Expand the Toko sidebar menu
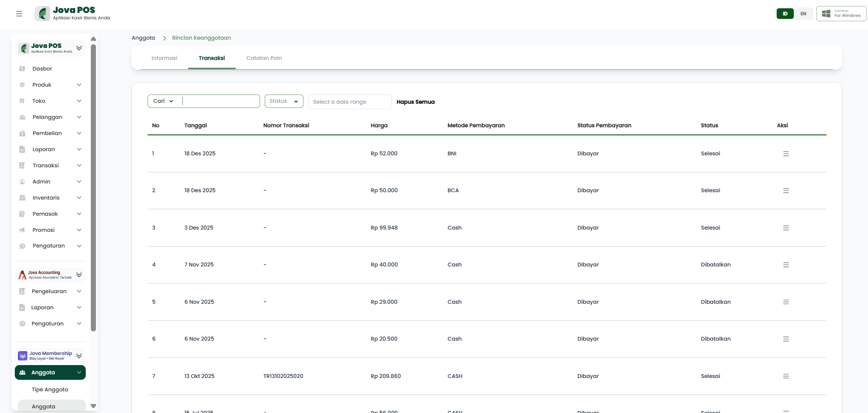 pos(51,101)
